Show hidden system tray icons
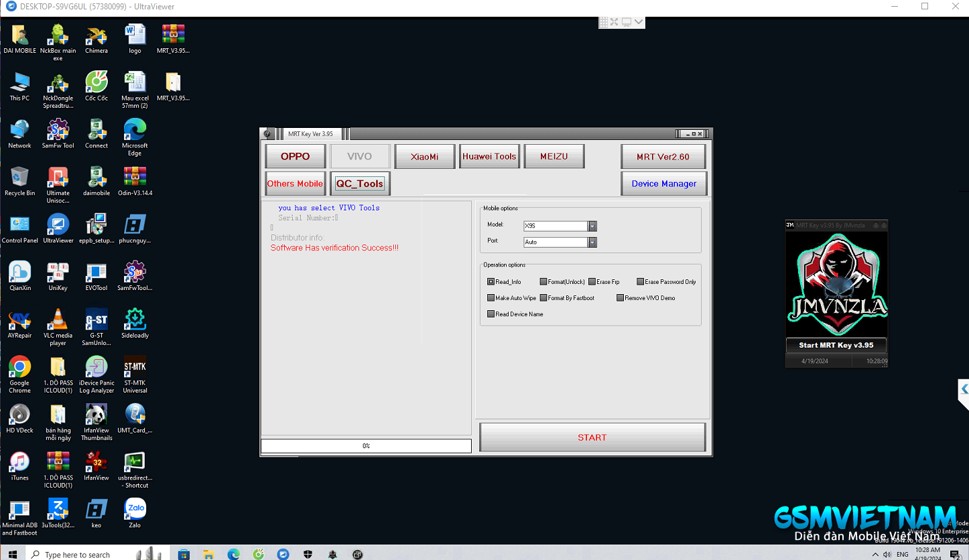Viewport: 969px width, 560px height. point(875,555)
